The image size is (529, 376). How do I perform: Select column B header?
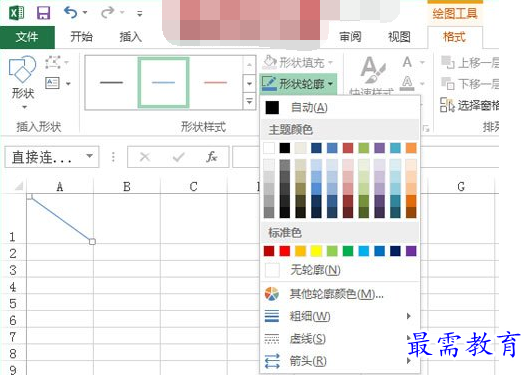coord(127,187)
